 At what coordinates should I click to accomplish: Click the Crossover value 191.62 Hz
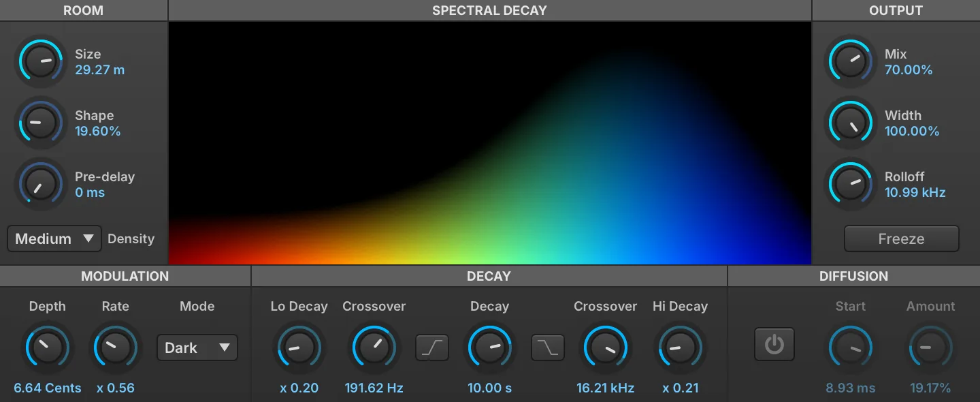tap(374, 388)
